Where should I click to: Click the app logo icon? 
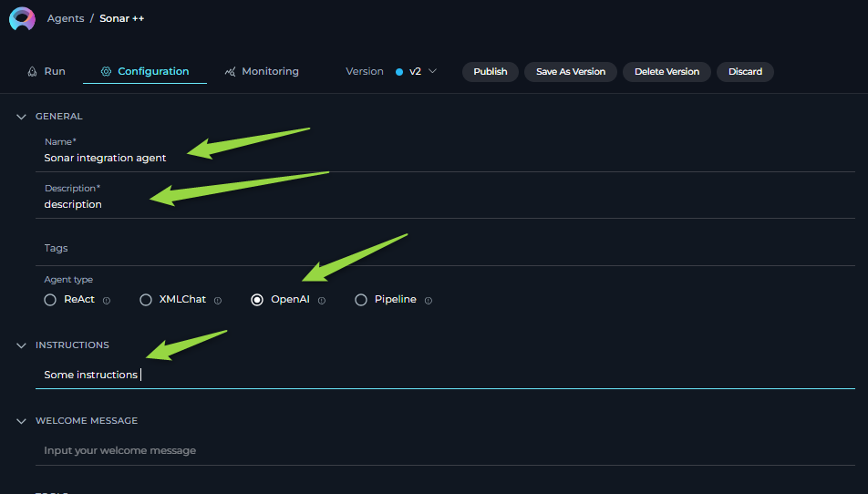click(22, 18)
